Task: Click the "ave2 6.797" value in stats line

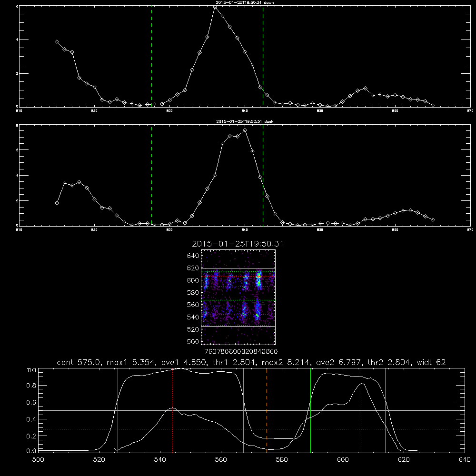Action: click(x=339, y=362)
